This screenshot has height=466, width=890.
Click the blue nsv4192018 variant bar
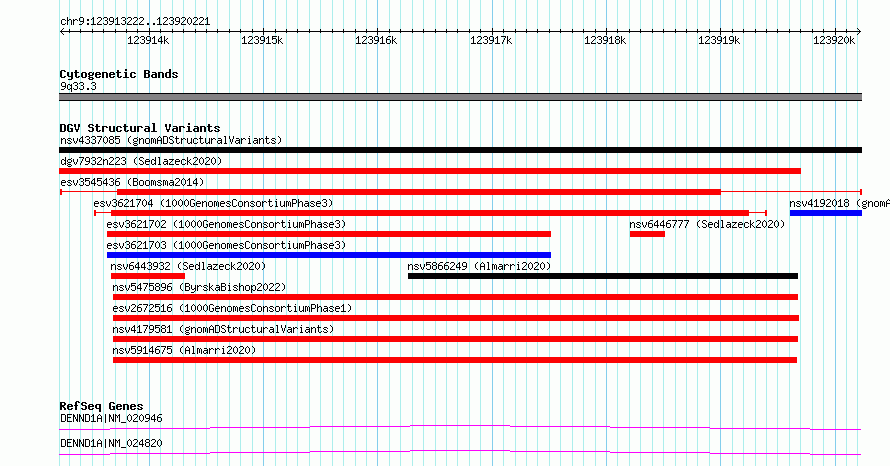point(826,213)
